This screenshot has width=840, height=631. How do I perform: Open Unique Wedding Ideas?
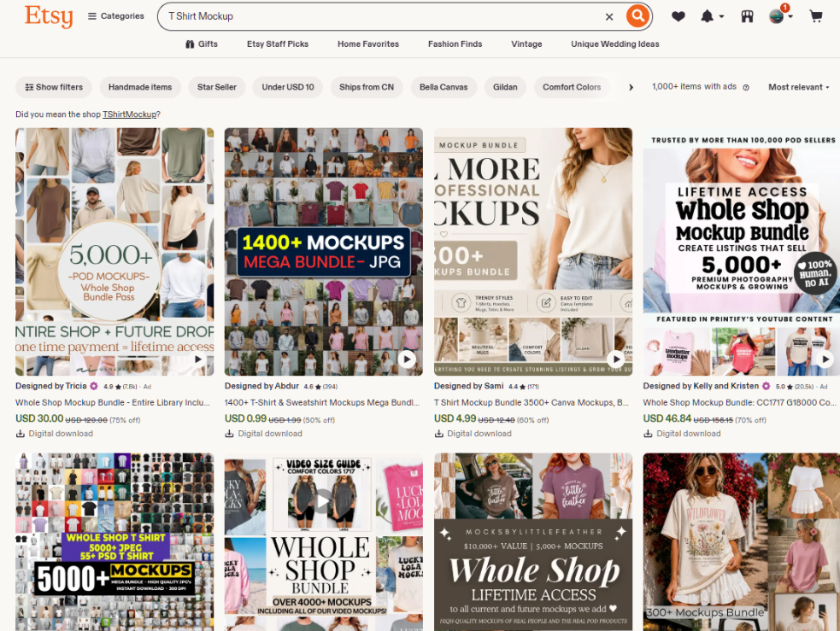[x=615, y=44]
